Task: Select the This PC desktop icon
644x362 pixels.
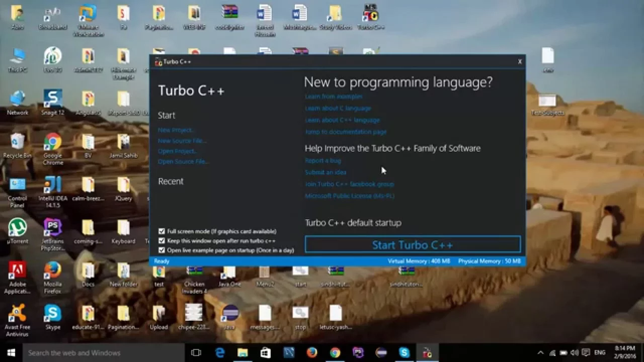Action: click(18, 60)
